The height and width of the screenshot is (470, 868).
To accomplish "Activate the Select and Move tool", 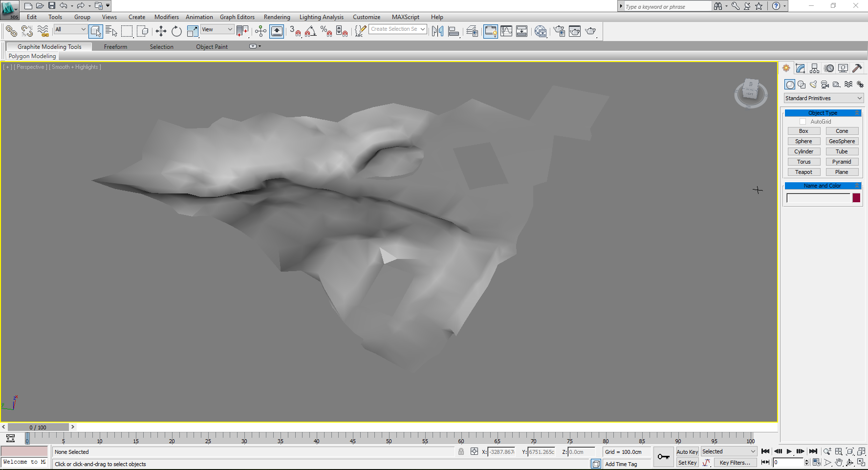I will tap(161, 31).
